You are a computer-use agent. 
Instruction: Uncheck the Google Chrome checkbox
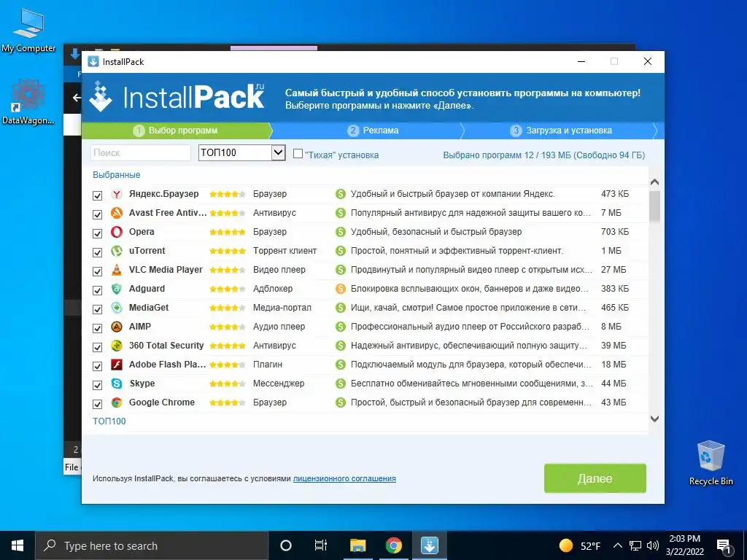pyautogui.click(x=97, y=404)
